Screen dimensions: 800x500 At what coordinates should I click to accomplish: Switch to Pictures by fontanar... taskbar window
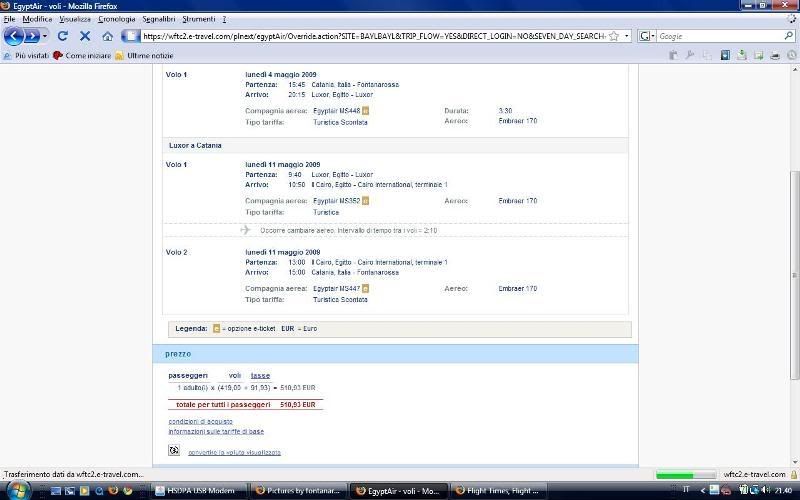click(x=298, y=491)
